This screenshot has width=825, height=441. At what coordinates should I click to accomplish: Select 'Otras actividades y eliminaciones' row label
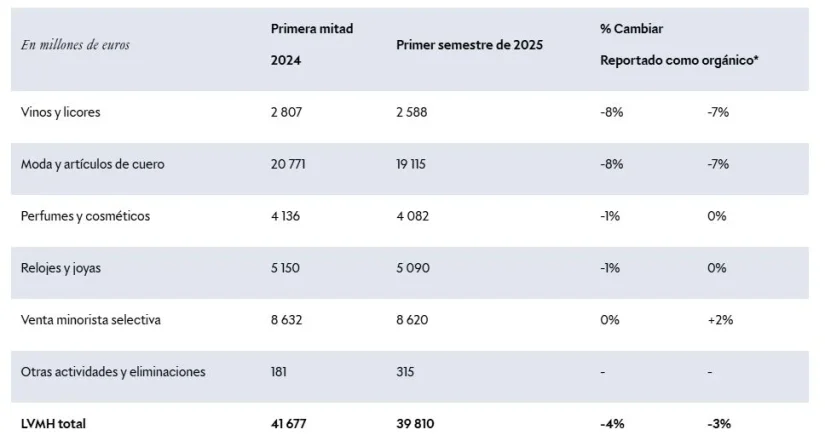pyautogui.click(x=113, y=372)
